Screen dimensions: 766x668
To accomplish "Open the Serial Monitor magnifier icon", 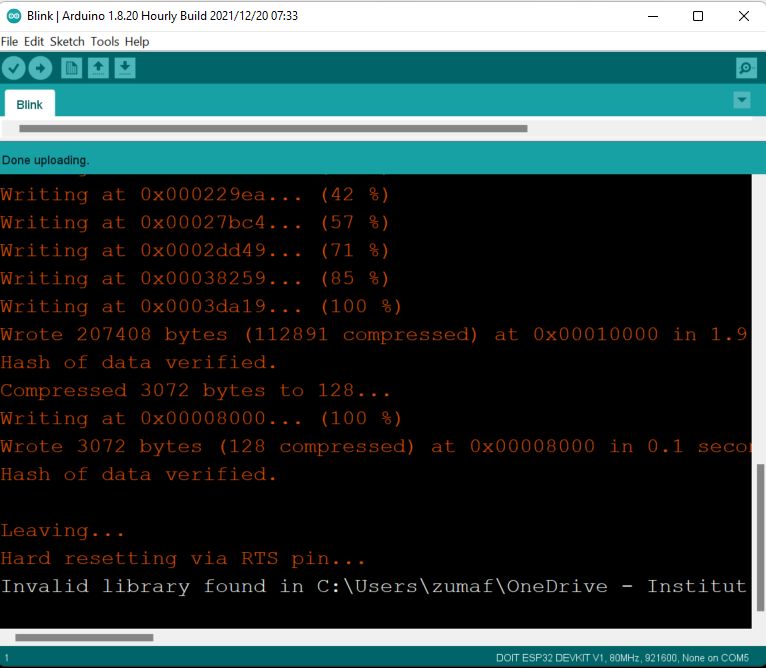I will [x=746, y=68].
